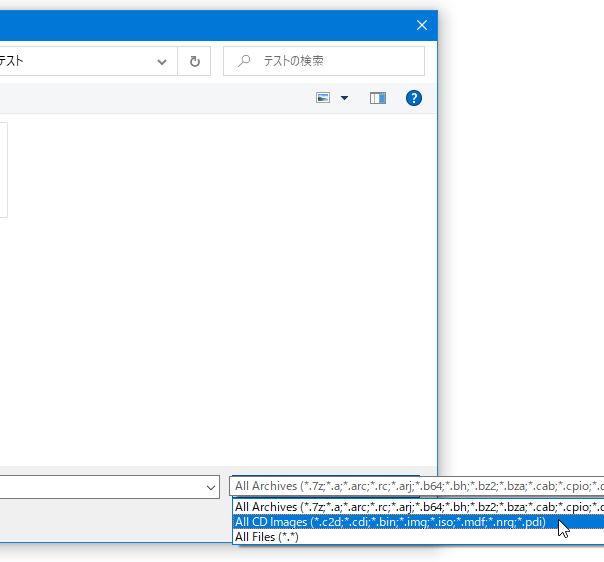Select All Files (*.*) filter option

click(418, 537)
